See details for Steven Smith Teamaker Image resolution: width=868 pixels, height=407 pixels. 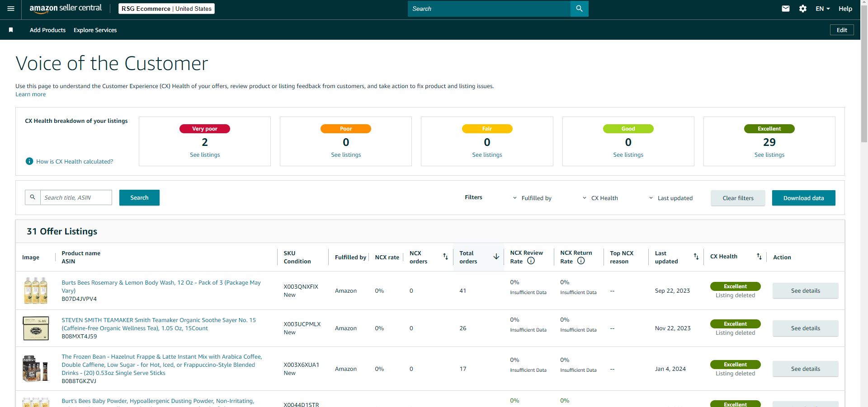805,328
